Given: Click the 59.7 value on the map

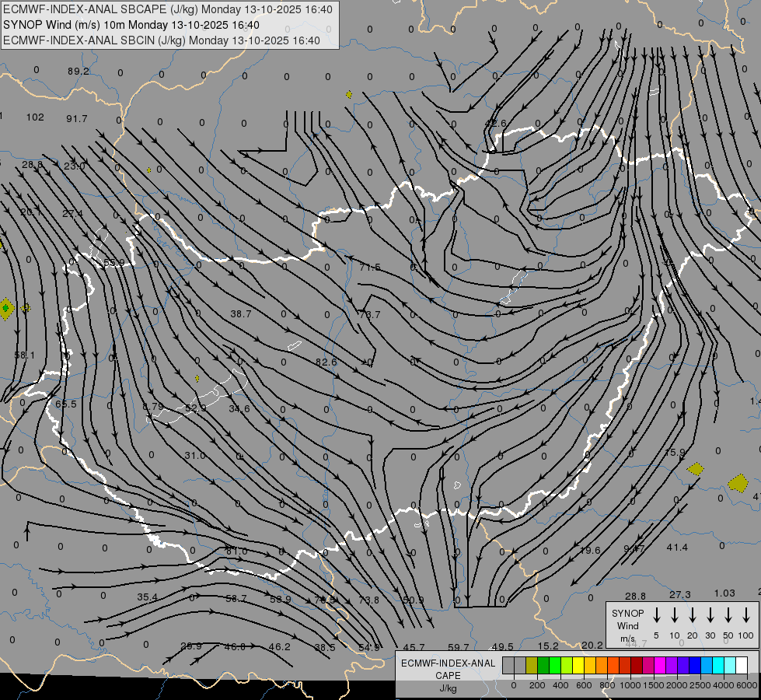Looking at the screenshot, I should click(x=459, y=647).
